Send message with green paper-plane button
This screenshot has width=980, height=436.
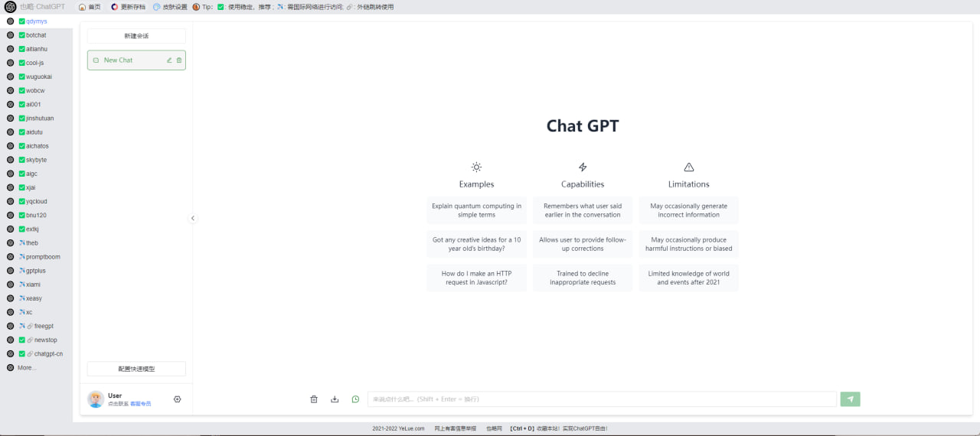(x=850, y=399)
